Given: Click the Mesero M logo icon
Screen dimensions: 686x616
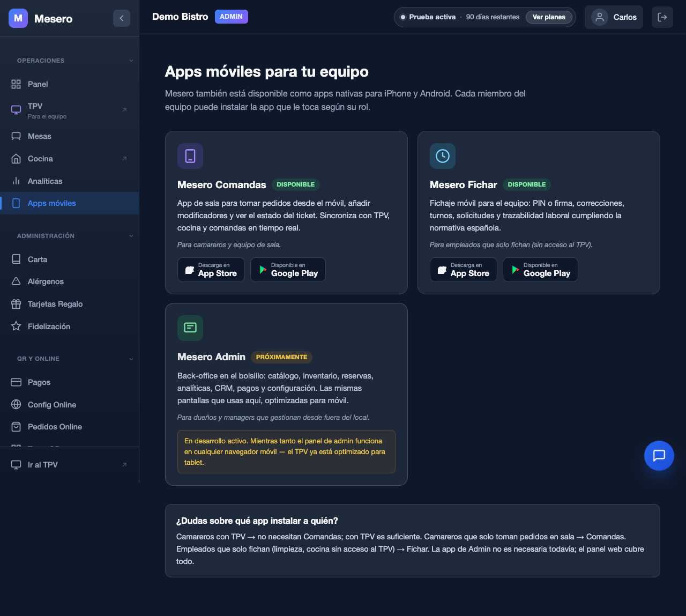Looking at the screenshot, I should [18, 18].
